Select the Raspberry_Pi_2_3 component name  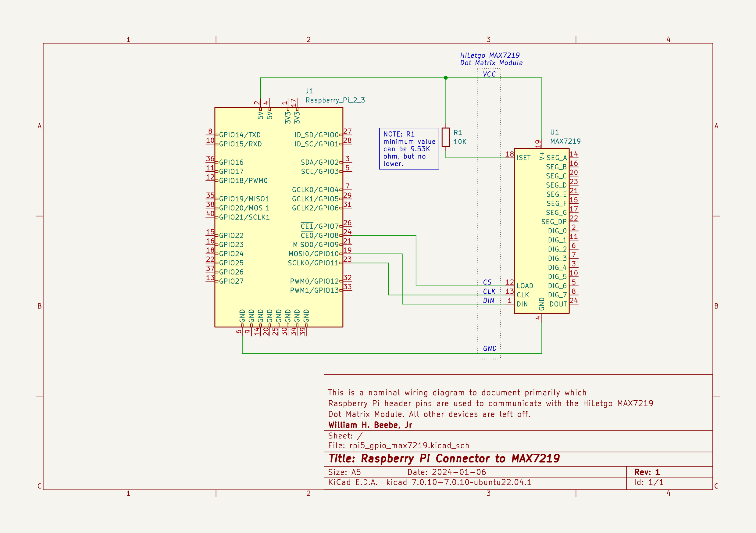335,100
